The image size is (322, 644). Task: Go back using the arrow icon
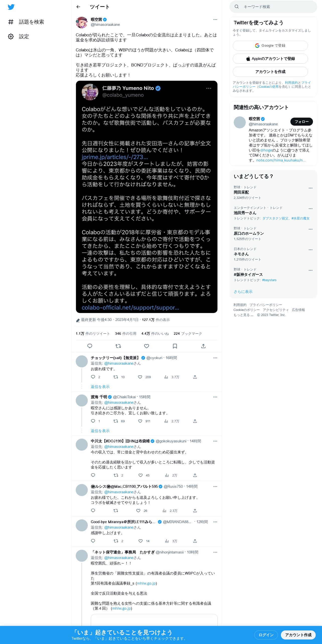78,7
